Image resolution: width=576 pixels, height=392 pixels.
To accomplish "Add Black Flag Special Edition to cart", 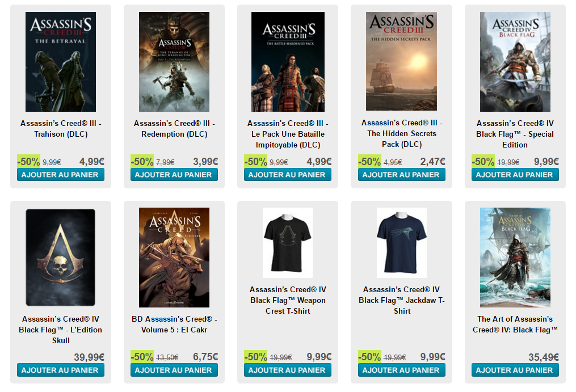I will click(515, 175).
